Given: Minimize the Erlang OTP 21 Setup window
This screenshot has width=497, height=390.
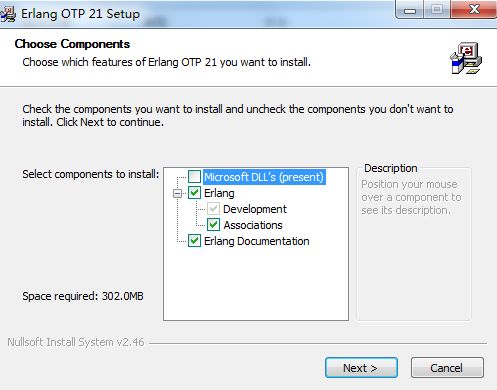Looking at the screenshot, I should point(410,10).
